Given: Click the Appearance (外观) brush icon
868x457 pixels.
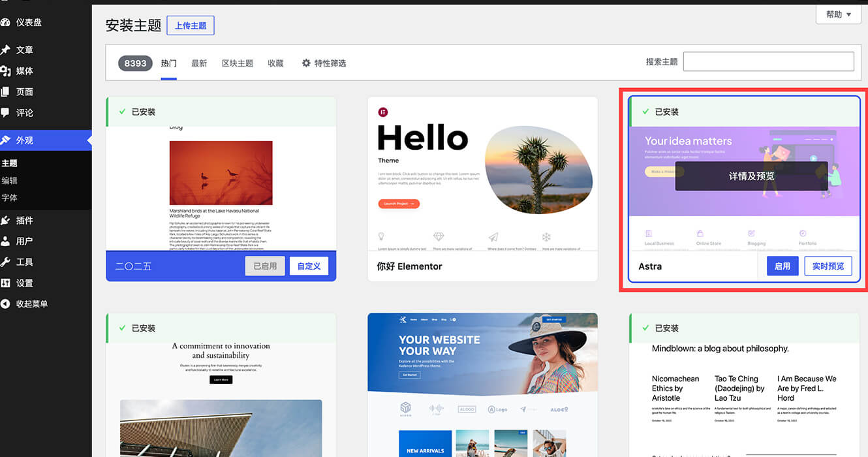Looking at the screenshot, I should tap(5, 140).
